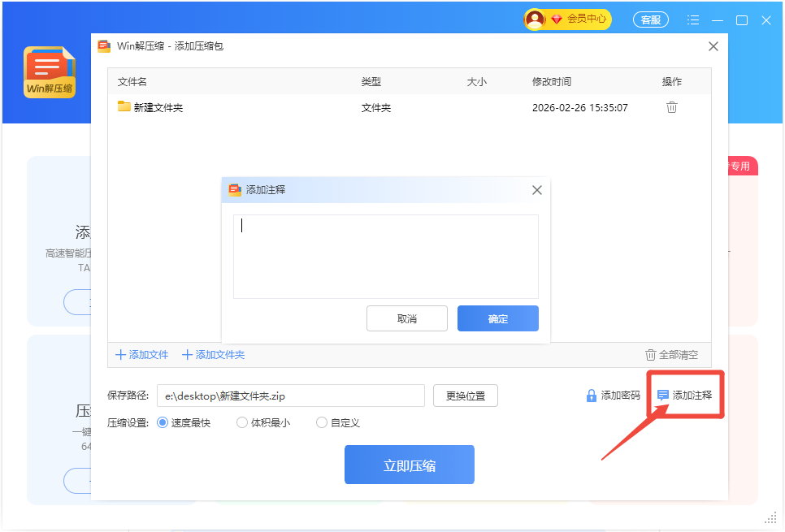Select the 体积最小 compression option
The height and width of the screenshot is (532, 785).
[242, 422]
